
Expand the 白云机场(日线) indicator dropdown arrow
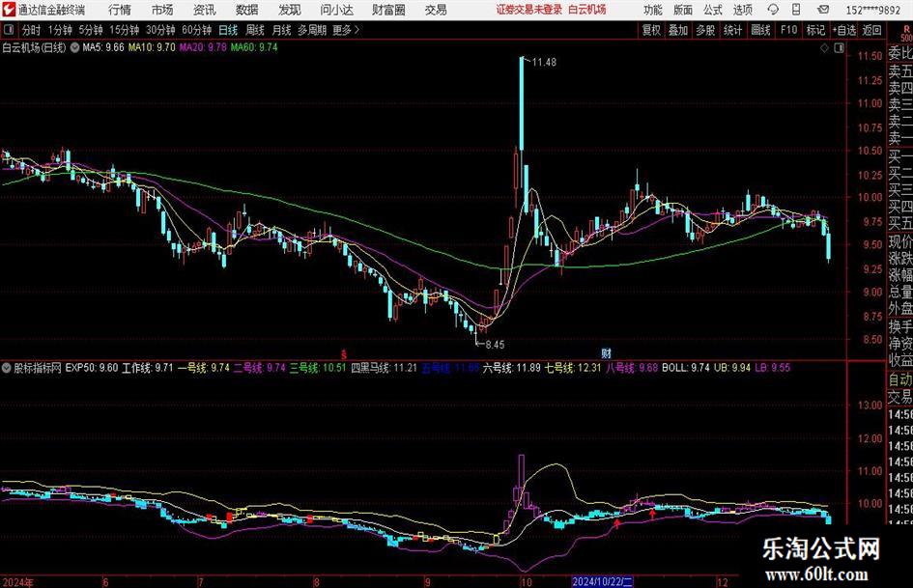tap(75, 47)
